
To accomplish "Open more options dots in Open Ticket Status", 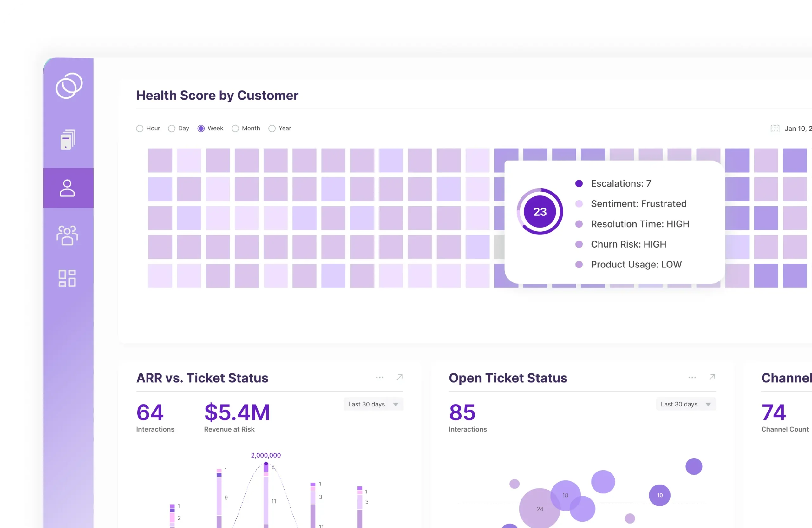I will click(692, 378).
